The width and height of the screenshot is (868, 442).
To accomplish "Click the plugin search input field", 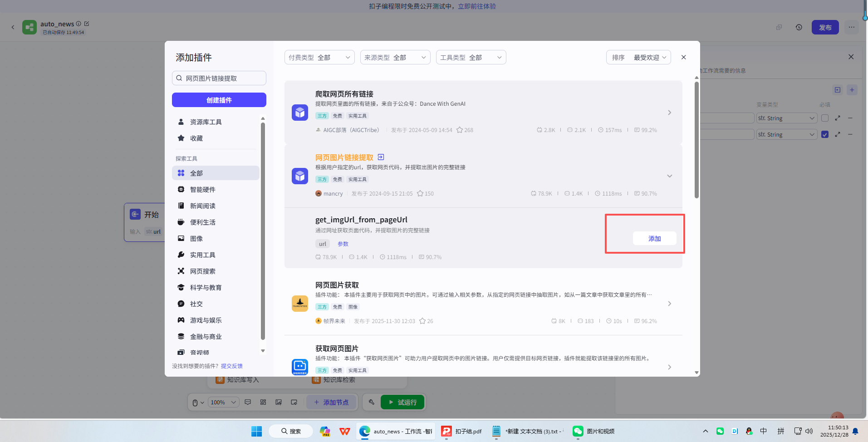I will pos(219,78).
